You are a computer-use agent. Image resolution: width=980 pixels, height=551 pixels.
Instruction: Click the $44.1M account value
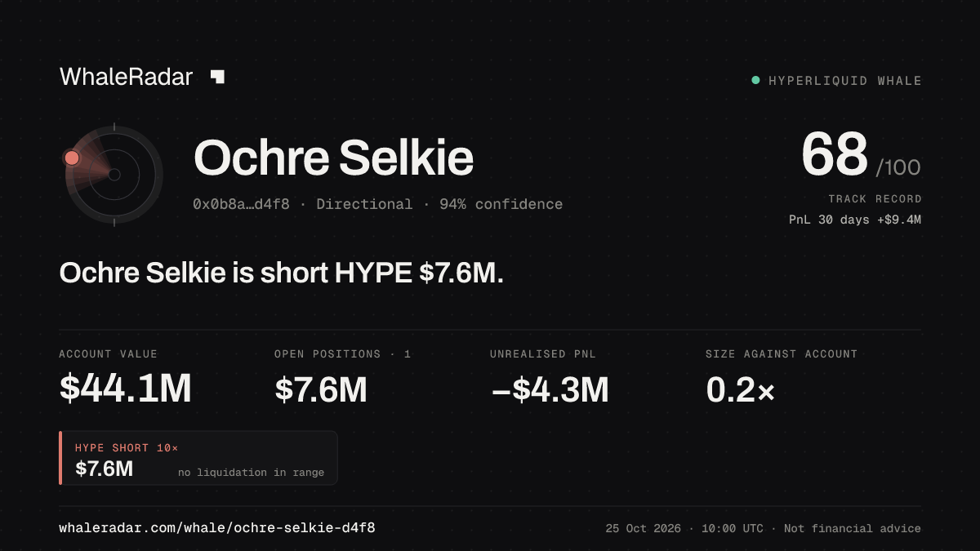[125, 389]
